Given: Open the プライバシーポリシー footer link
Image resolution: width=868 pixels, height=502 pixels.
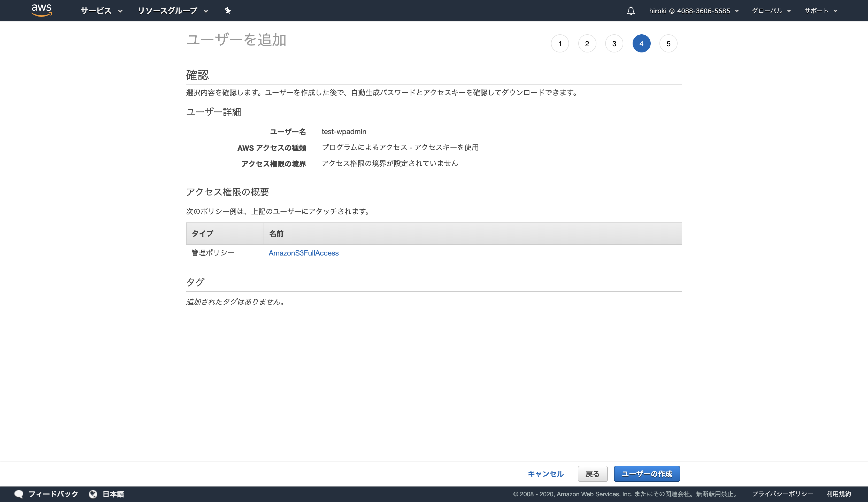Looking at the screenshot, I should [782, 494].
